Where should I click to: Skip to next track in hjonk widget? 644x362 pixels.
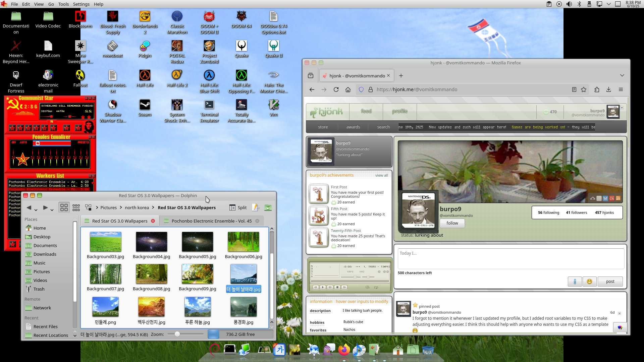click(x=344, y=287)
